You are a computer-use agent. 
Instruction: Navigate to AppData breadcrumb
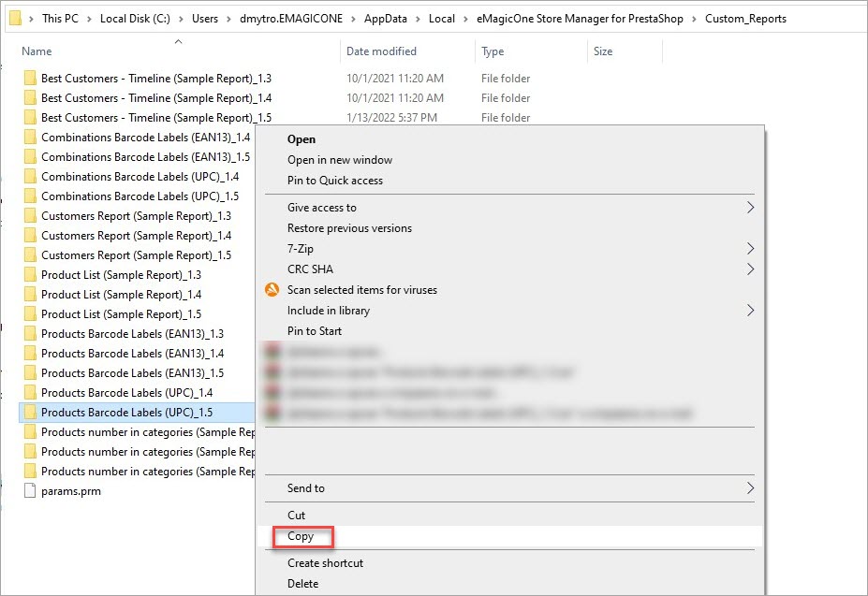385,19
